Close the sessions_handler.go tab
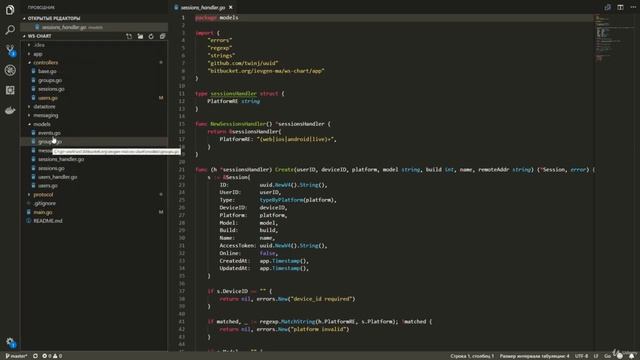The width and height of the screenshot is (640, 360). click(231, 7)
